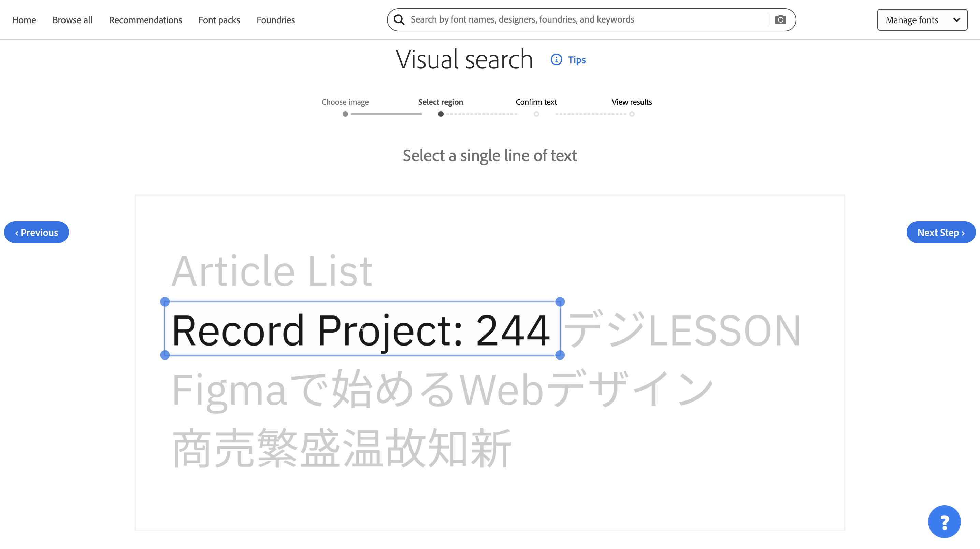Expand the Manage fonts dropdown
The image size is (980, 549).
pos(922,20)
